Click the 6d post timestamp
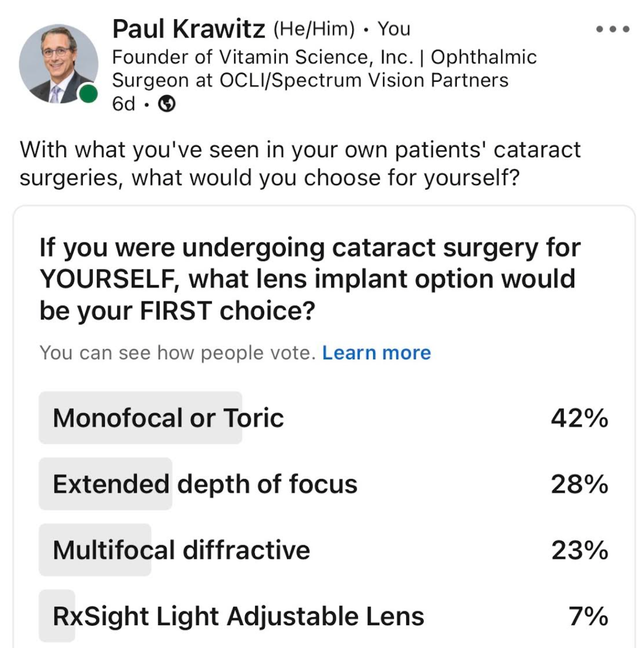644x648 pixels. 123,104
